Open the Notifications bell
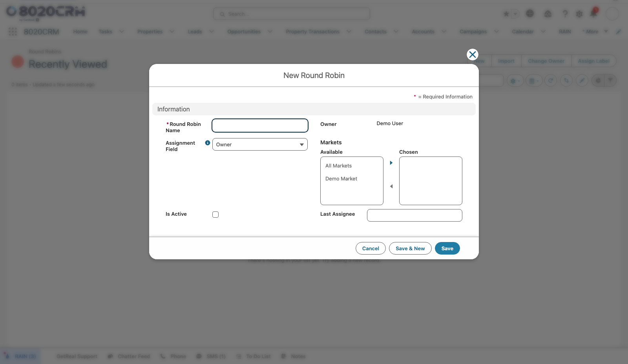Screen dimensions: 628x364 point(594,13)
